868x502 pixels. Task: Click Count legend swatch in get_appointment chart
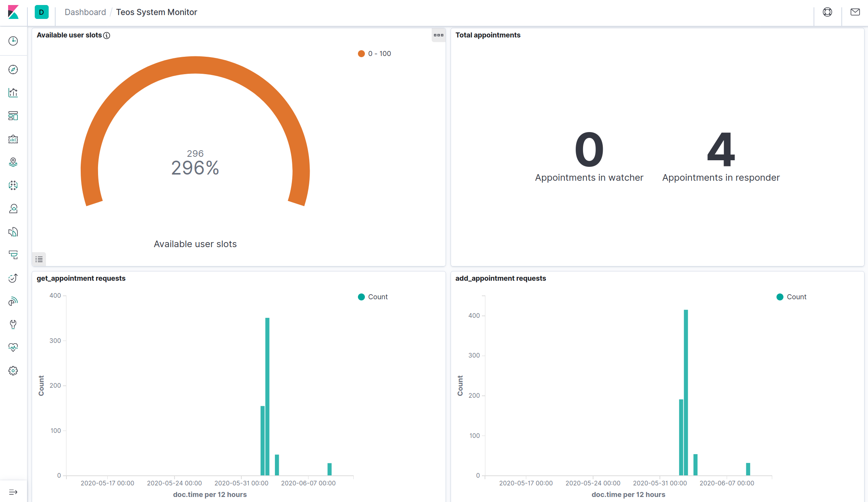tap(361, 297)
